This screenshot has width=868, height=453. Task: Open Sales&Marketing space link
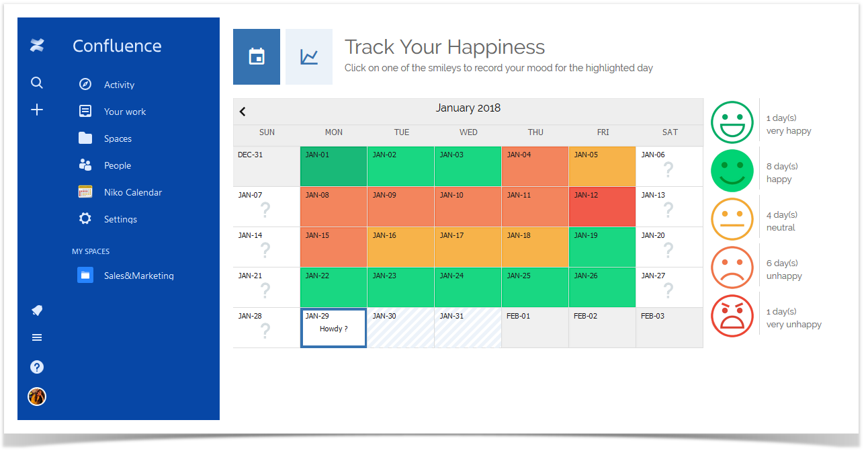139,276
